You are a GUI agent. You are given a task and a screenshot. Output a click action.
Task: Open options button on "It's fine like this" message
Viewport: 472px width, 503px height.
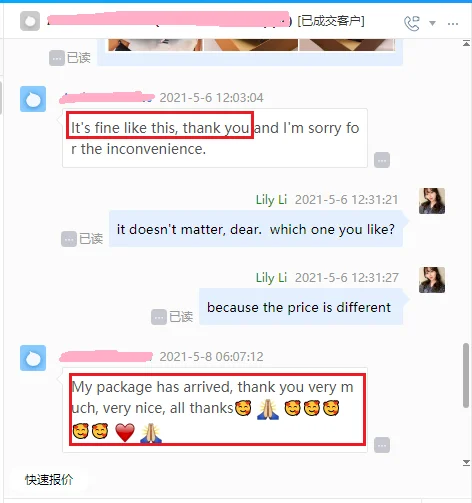tap(382, 160)
